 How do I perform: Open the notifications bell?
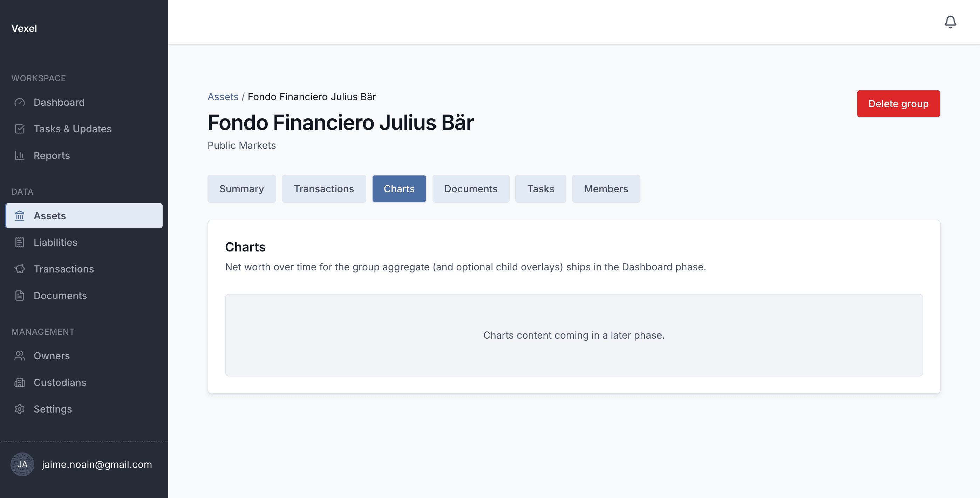pos(950,22)
